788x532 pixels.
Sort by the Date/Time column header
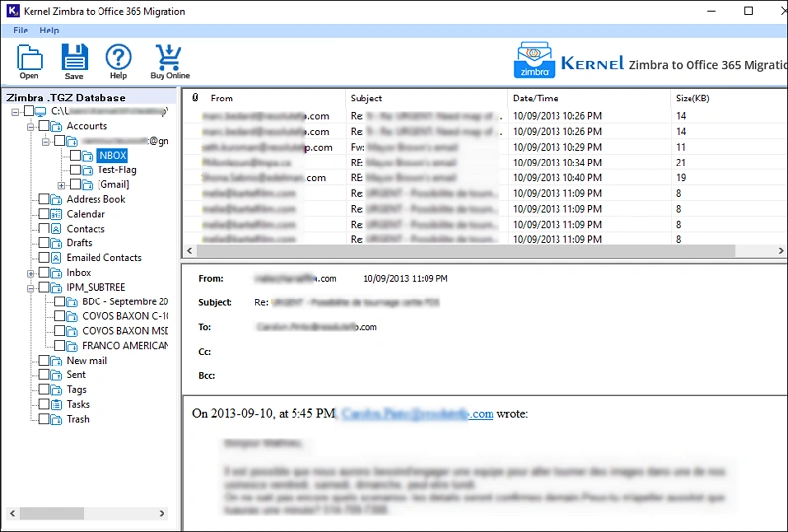pos(589,99)
